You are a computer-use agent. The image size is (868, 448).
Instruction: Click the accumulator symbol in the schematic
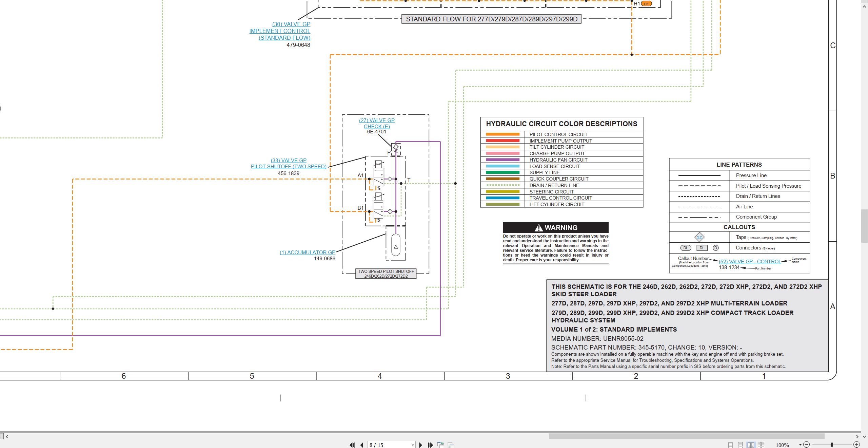[396, 245]
